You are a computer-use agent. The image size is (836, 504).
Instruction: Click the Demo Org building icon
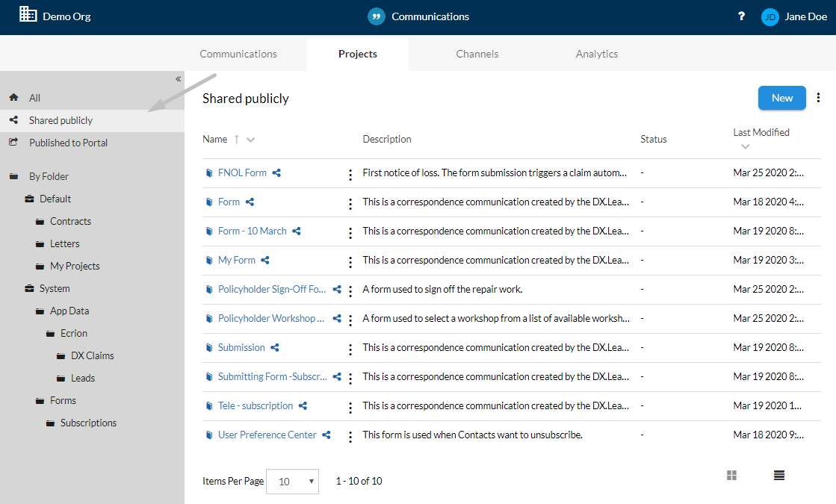click(x=28, y=14)
